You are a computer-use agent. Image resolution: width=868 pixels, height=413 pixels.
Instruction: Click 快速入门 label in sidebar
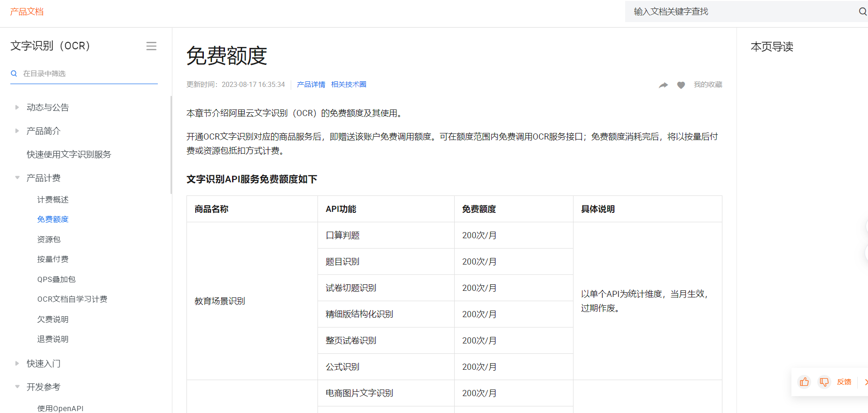[43, 363]
